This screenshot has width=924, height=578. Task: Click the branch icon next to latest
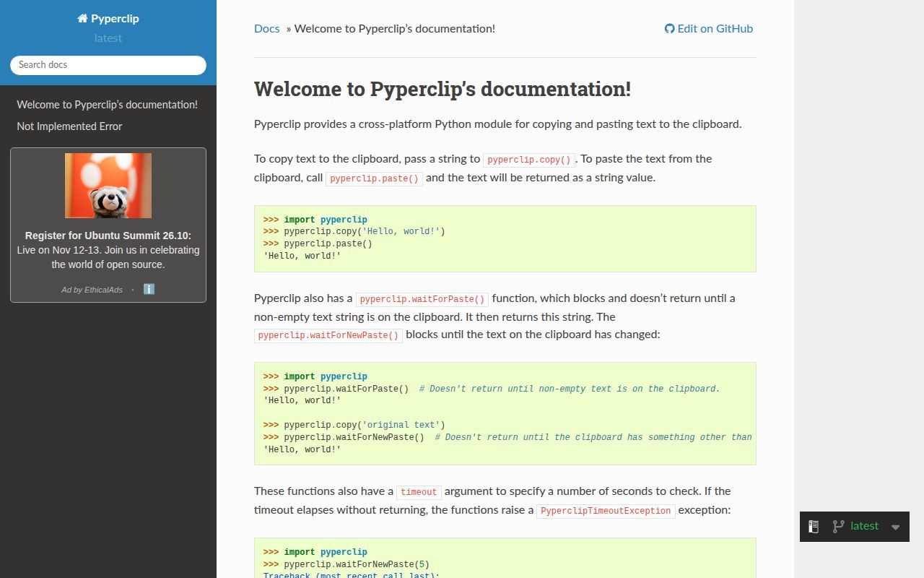[x=838, y=527]
